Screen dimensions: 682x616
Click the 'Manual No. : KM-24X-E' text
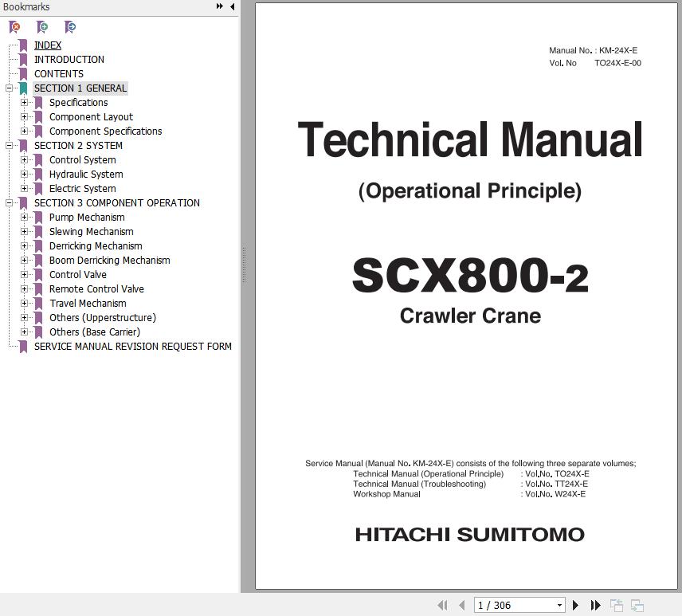coord(594,50)
